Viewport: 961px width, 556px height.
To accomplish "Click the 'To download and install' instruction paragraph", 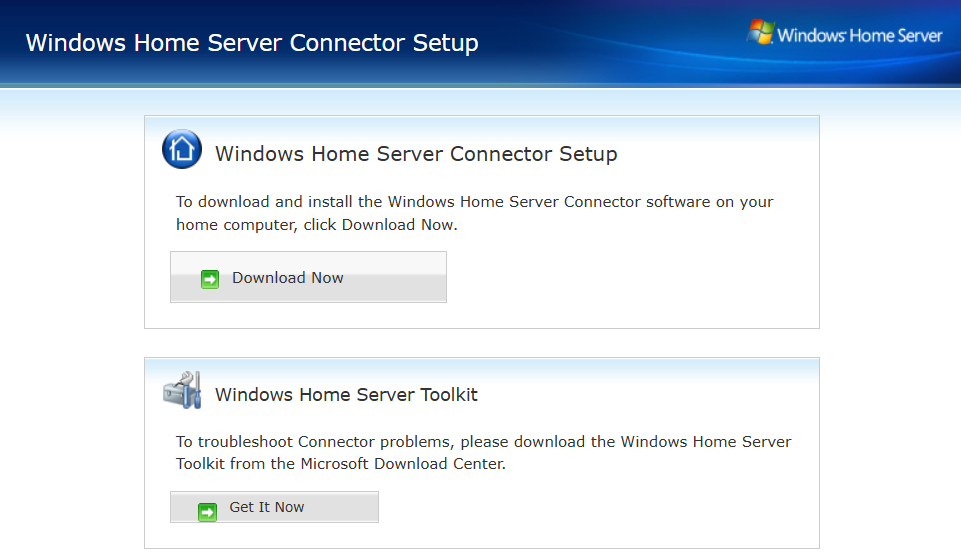I will tap(474, 213).
